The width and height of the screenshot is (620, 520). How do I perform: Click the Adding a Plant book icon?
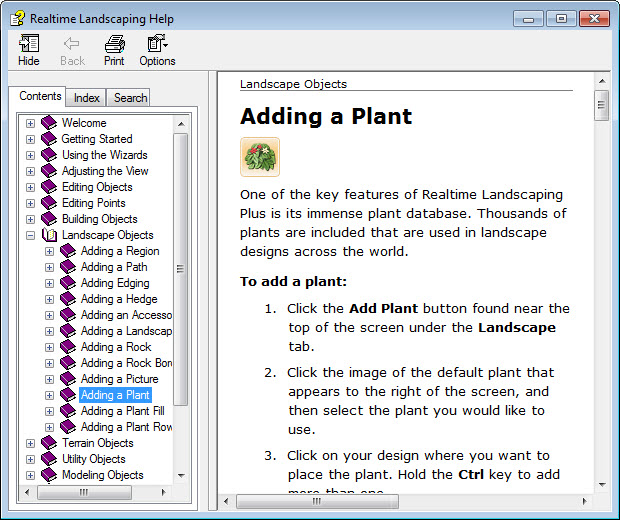point(68,395)
